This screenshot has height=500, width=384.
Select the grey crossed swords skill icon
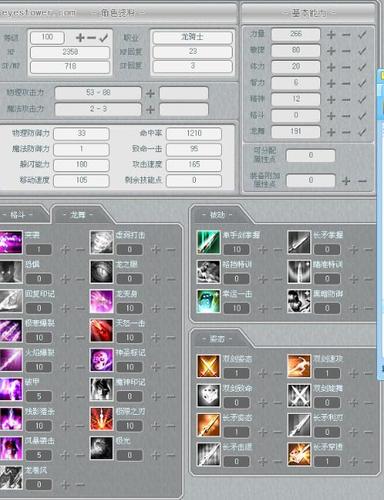pyautogui.click(x=299, y=395)
